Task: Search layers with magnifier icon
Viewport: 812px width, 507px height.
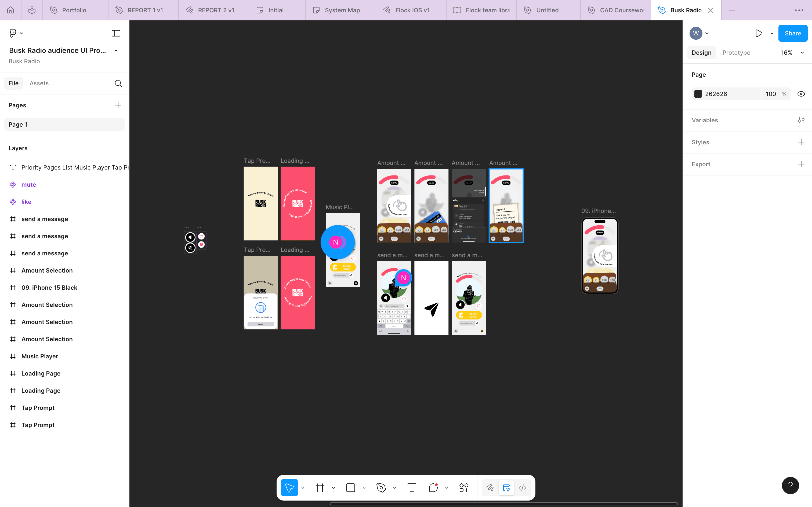Action: tap(118, 83)
